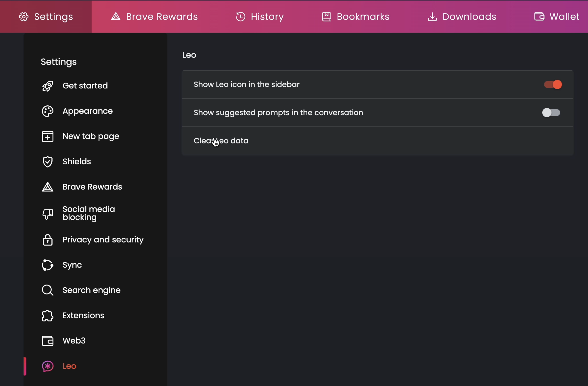
Task: Click the Brave Rewards triangle icon in sidebar
Action: click(47, 187)
